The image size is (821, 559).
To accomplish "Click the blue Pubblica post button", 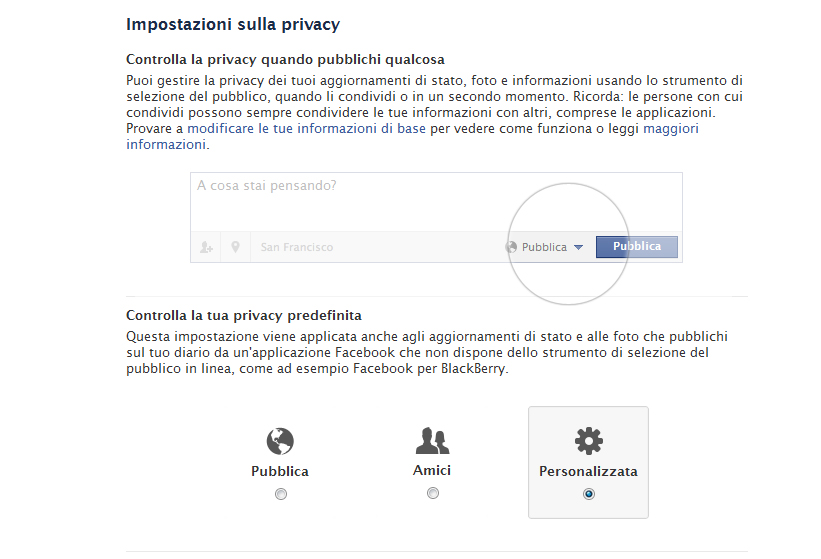I will pyautogui.click(x=637, y=247).
